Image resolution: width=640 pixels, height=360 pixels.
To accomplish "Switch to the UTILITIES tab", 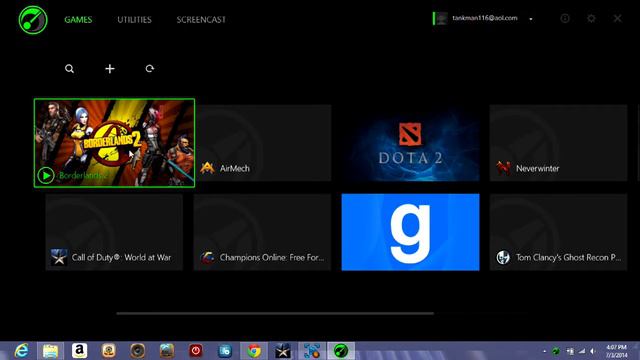I will (134, 20).
